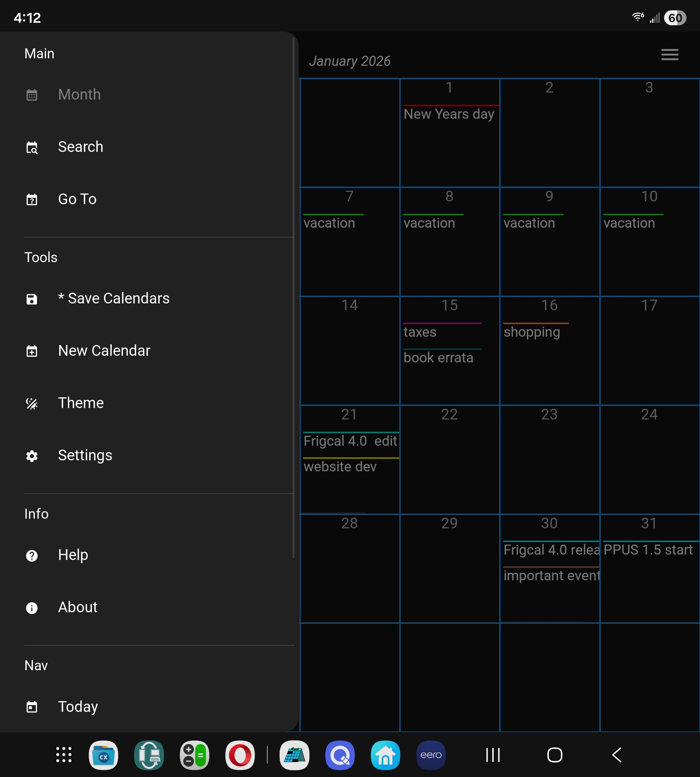
Task: Open the taxes event on the 15th
Action: coord(420,332)
